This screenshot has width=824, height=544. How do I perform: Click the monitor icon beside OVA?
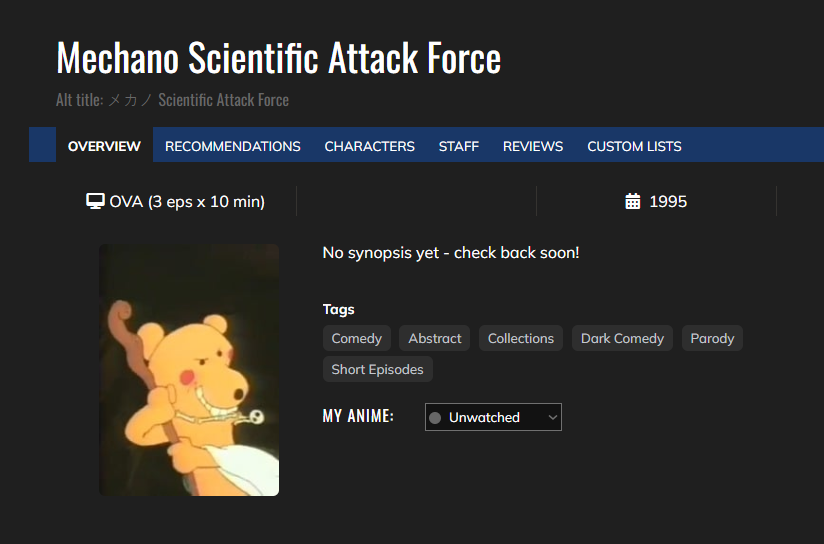click(96, 202)
